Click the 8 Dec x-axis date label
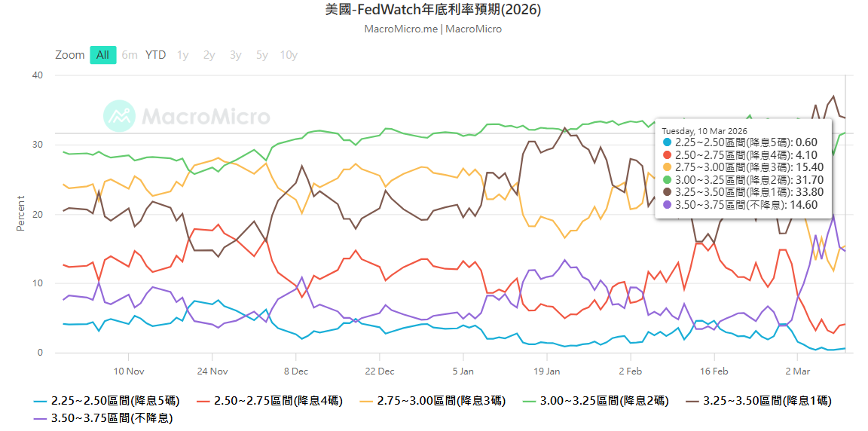The image size is (868, 431). (296, 371)
